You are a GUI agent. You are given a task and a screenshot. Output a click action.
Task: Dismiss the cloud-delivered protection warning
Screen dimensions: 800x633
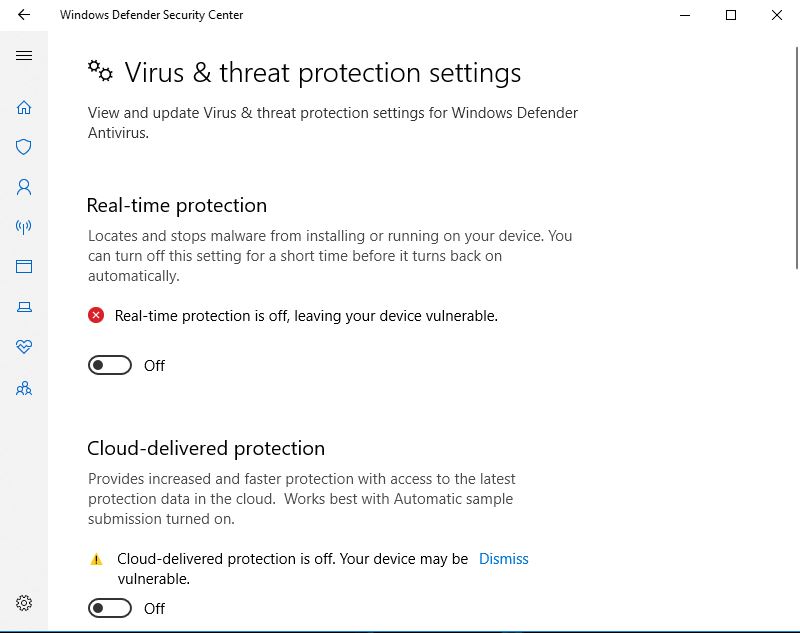[x=503, y=559]
